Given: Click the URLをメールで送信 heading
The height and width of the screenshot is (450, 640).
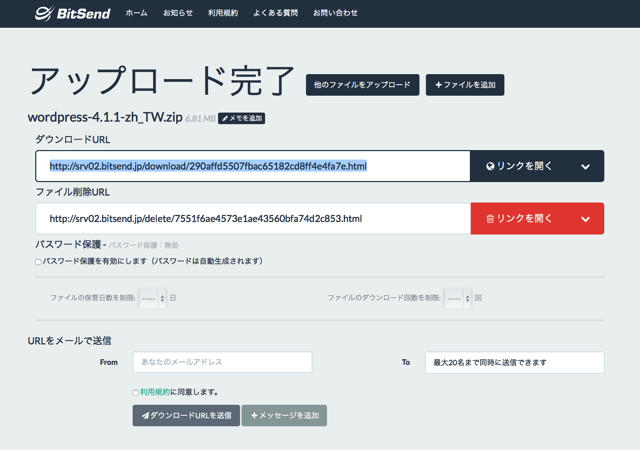Looking at the screenshot, I should point(69,341).
